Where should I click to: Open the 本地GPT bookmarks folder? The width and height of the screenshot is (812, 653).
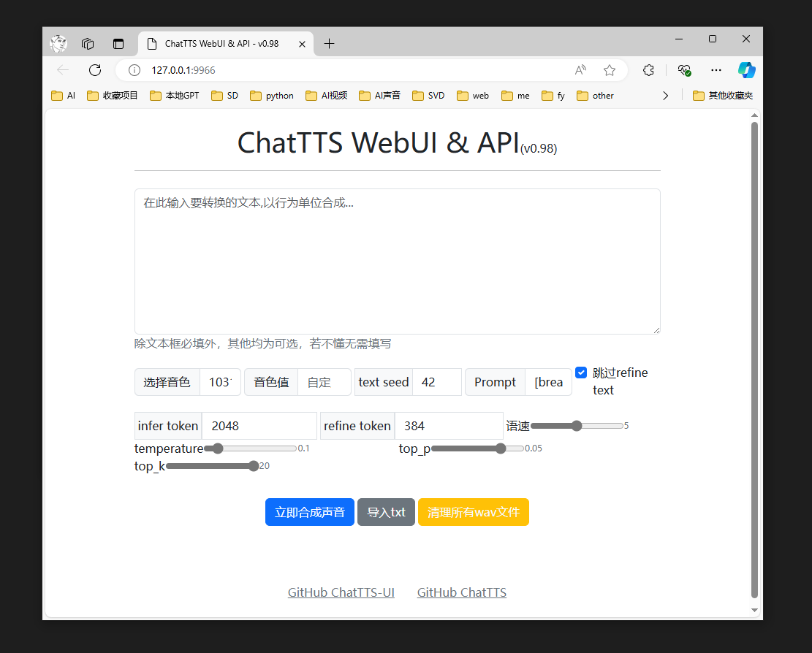point(175,96)
